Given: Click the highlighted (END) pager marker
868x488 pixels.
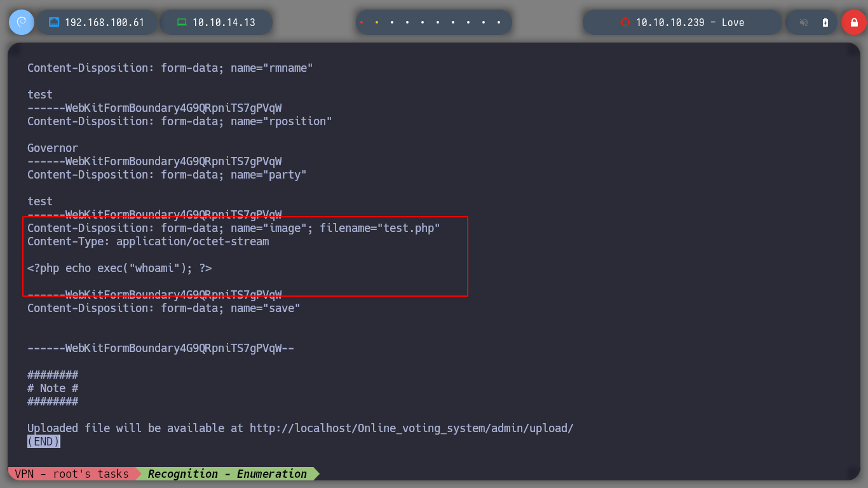Looking at the screenshot, I should point(44,442).
